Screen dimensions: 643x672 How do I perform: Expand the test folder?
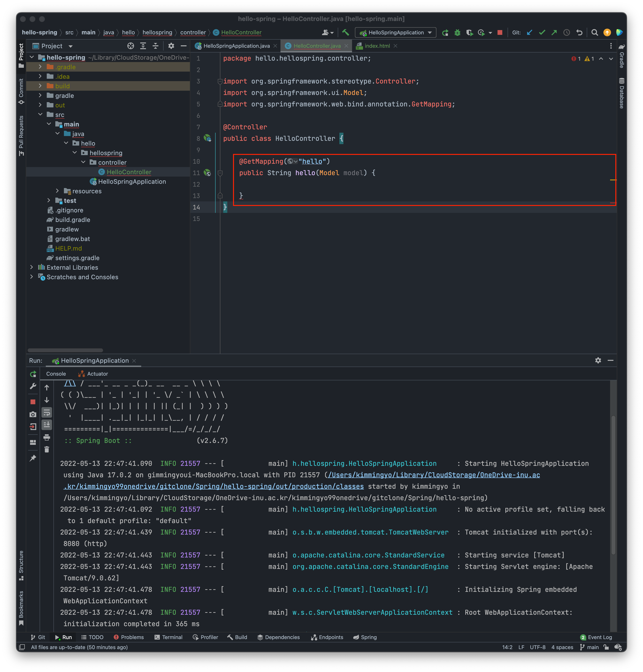(x=49, y=200)
